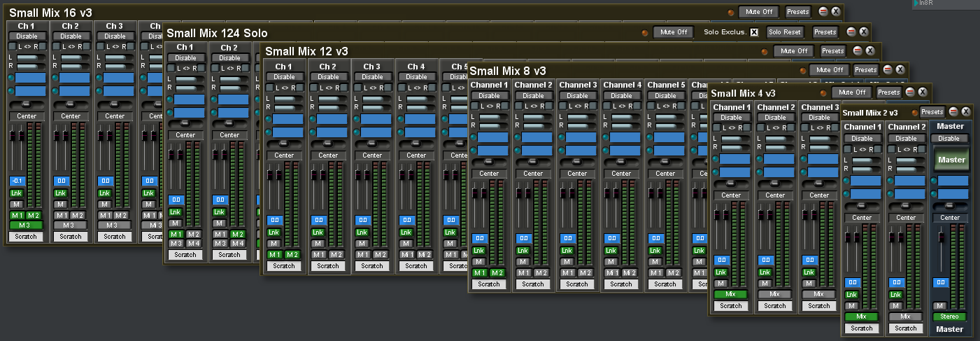
Task: Toggle the Lnk button on Ch 2 of Small Mix 16
Action: click(60, 193)
